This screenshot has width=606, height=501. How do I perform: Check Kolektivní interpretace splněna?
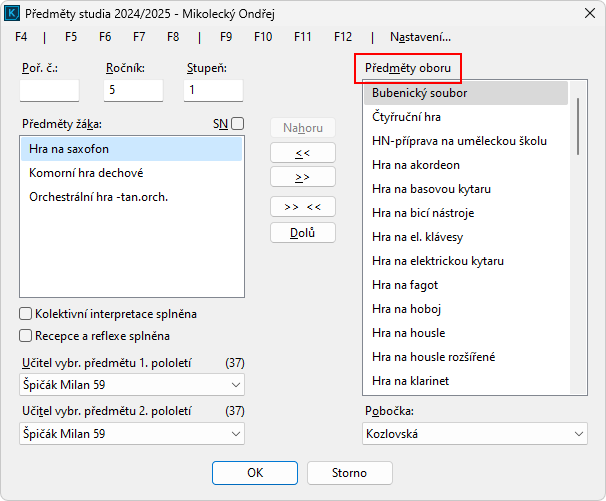[26, 314]
